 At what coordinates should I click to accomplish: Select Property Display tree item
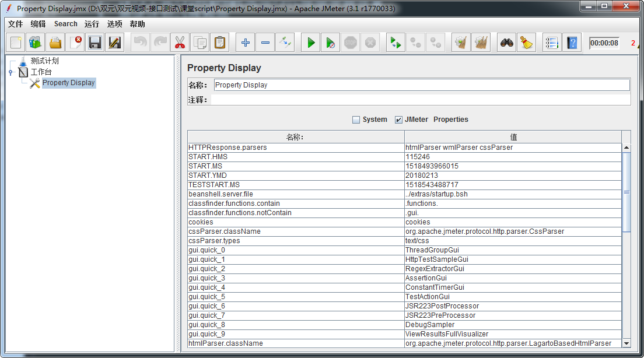[69, 83]
